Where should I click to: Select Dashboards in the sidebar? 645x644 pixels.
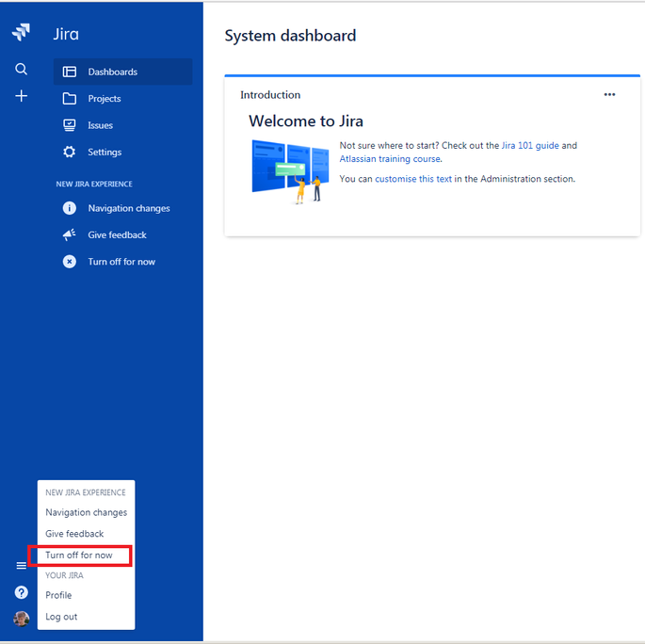(x=122, y=72)
